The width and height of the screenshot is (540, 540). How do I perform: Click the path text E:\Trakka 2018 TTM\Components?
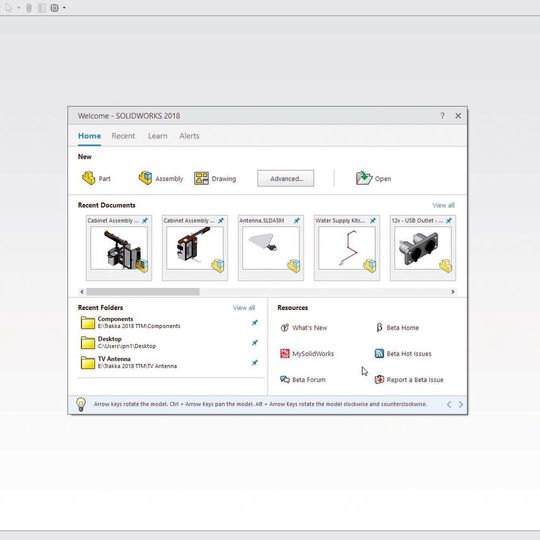tap(139, 326)
